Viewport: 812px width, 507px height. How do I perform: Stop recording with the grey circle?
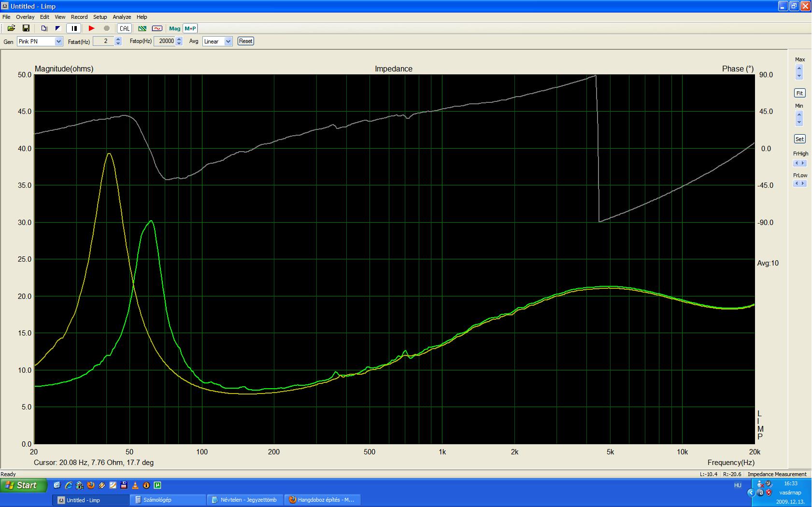pos(107,28)
